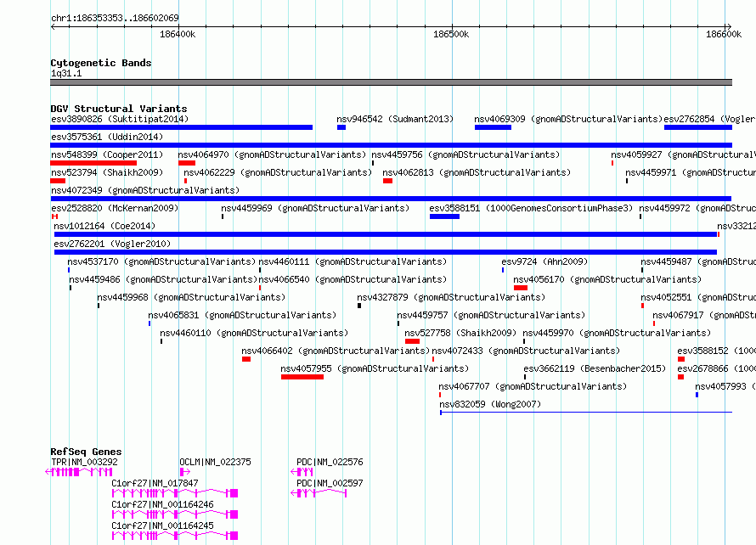This screenshot has height=545, width=756.
Task: Click the thin blue line under nsv832059
Action: coord(586,413)
